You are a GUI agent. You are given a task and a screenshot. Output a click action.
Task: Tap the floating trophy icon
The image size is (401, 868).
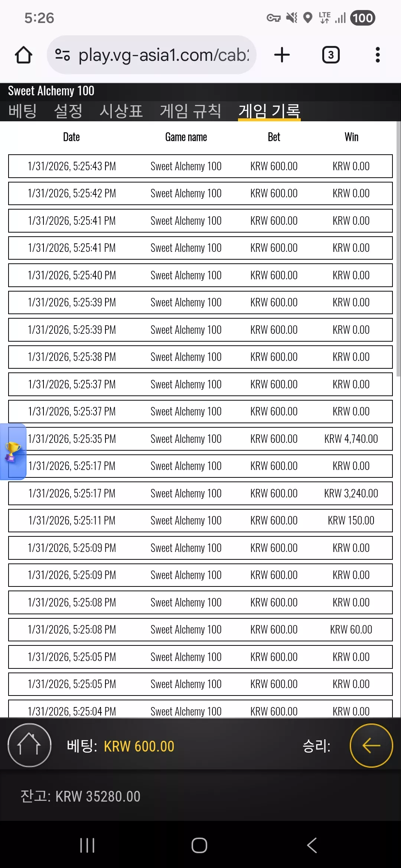[13, 452]
